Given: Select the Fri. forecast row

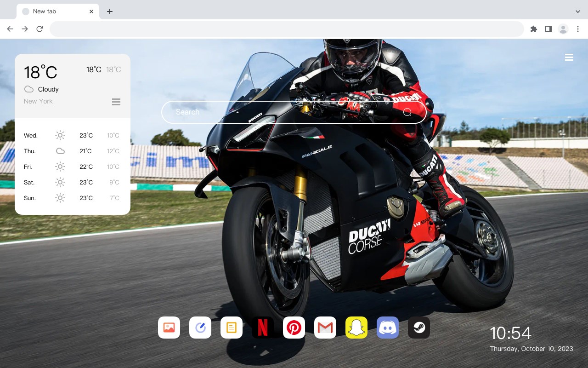Looking at the screenshot, I should pos(73,167).
